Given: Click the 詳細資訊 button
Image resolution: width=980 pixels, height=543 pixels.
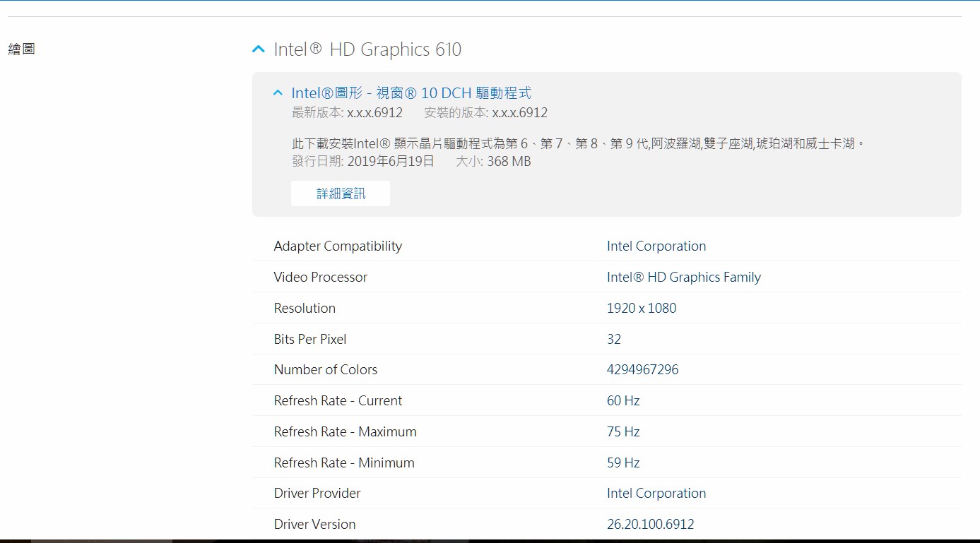Looking at the screenshot, I should (341, 193).
